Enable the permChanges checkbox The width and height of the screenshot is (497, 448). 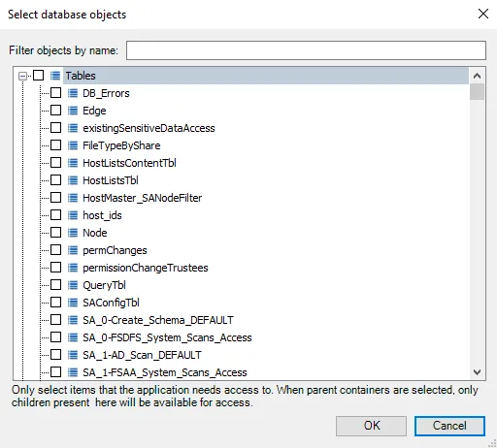pos(55,250)
